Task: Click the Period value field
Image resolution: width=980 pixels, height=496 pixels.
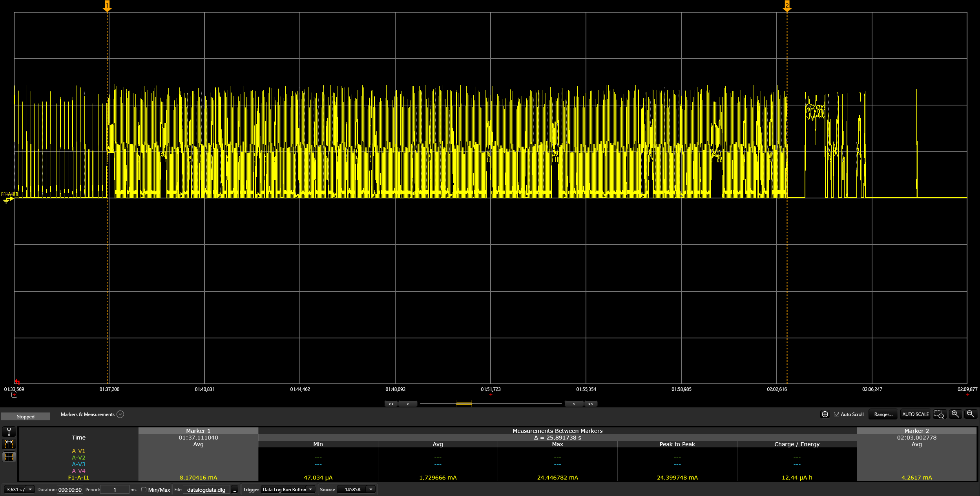Action: click(x=115, y=489)
